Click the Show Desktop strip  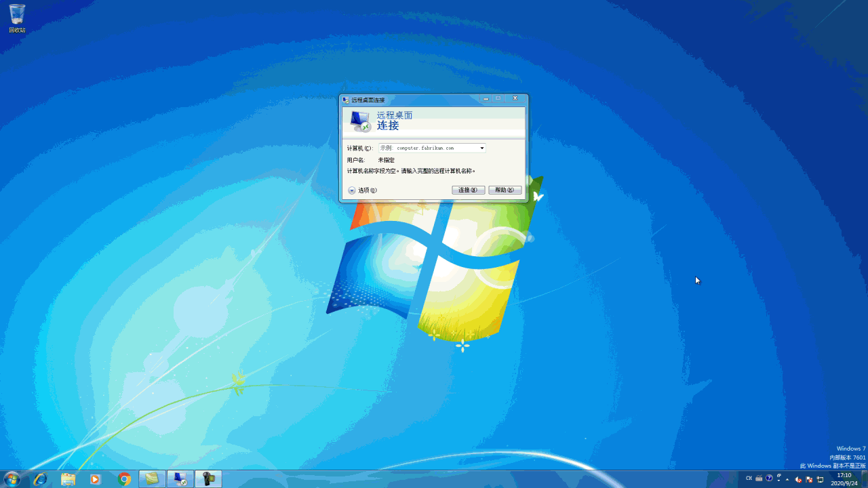click(x=864, y=479)
